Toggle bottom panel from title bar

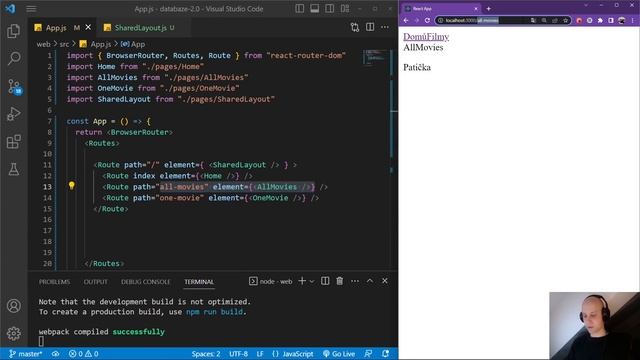[x=315, y=9]
